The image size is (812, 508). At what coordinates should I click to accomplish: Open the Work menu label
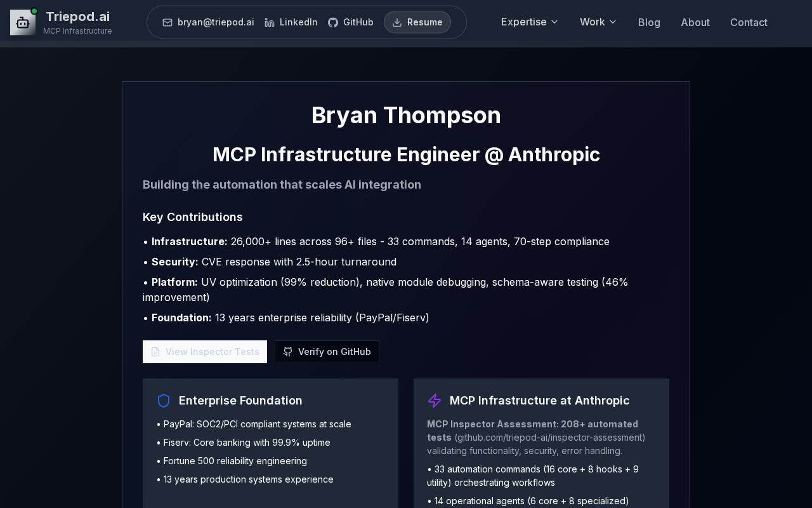pyautogui.click(x=593, y=22)
